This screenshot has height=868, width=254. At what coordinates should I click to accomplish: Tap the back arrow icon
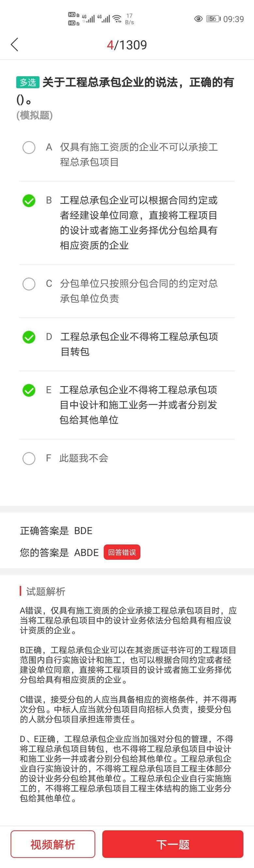[14, 45]
